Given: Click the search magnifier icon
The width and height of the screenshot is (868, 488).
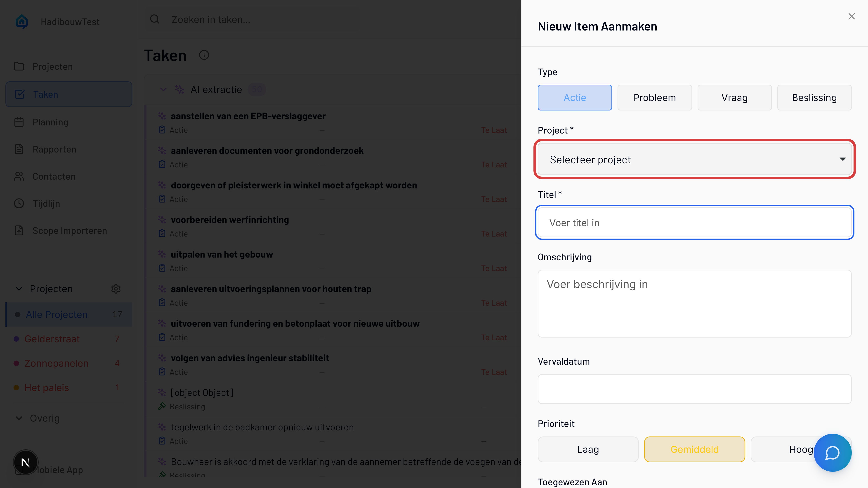Looking at the screenshot, I should (155, 19).
